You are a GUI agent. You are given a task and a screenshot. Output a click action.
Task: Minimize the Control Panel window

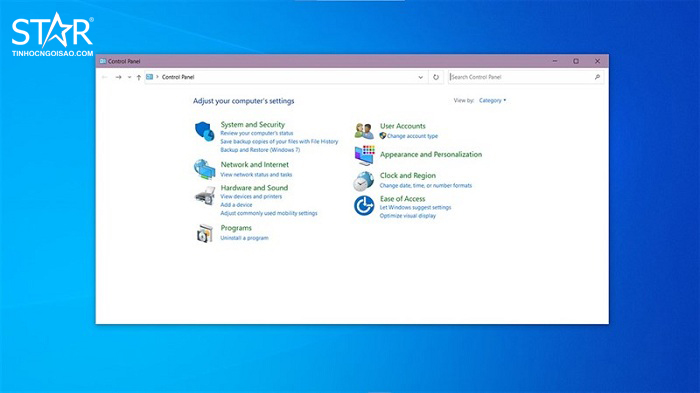click(x=555, y=61)
